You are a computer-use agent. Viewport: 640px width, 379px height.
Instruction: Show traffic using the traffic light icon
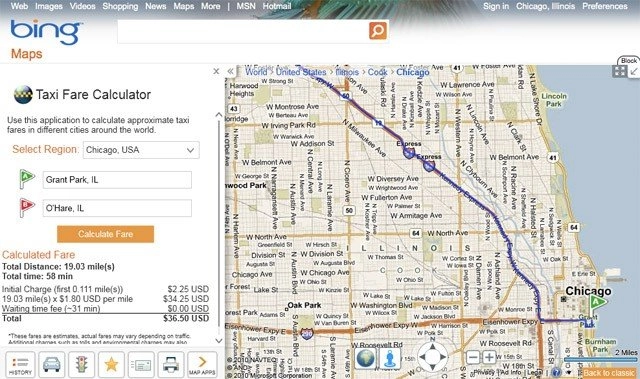(82, 364)
